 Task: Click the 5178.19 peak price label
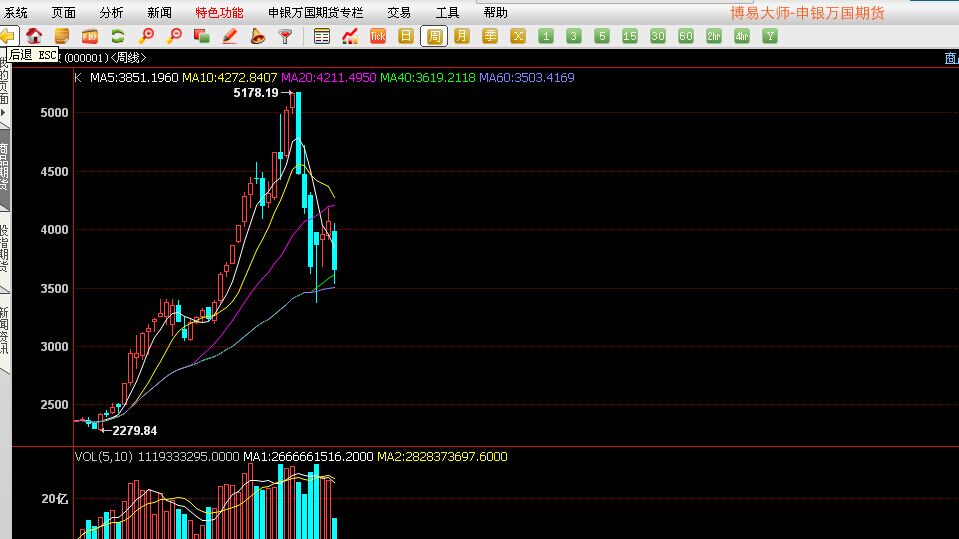coord(255,93)
